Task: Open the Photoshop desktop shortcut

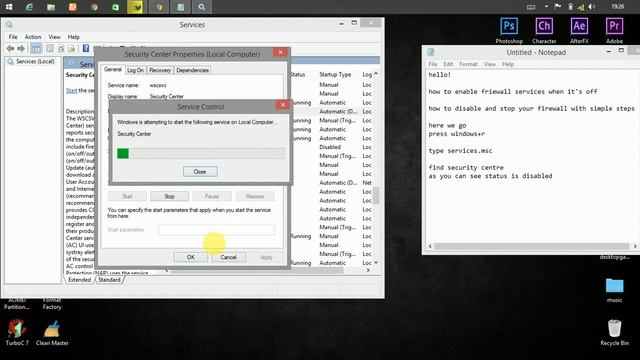Action: 509,30
